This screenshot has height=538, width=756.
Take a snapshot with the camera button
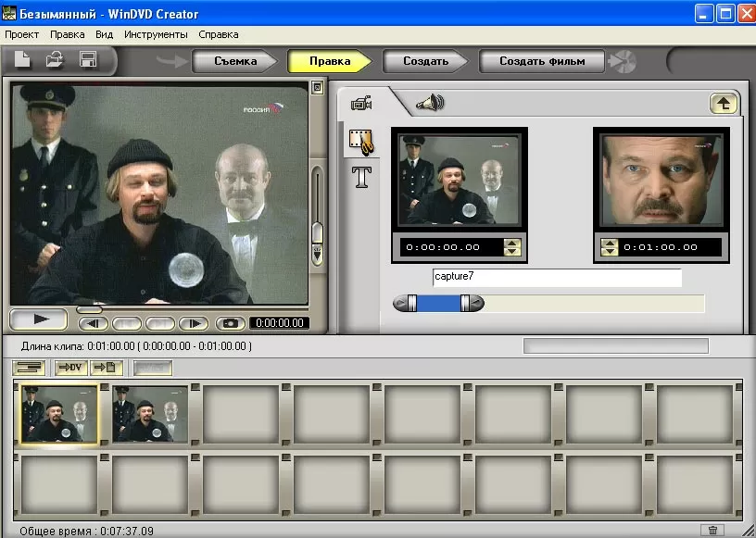pos(231,323)
